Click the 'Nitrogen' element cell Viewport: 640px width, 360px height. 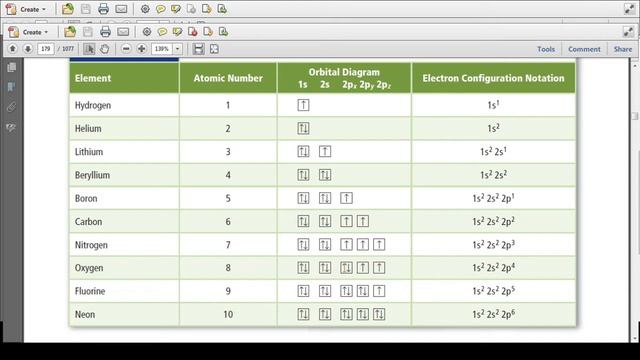[124, 244]
